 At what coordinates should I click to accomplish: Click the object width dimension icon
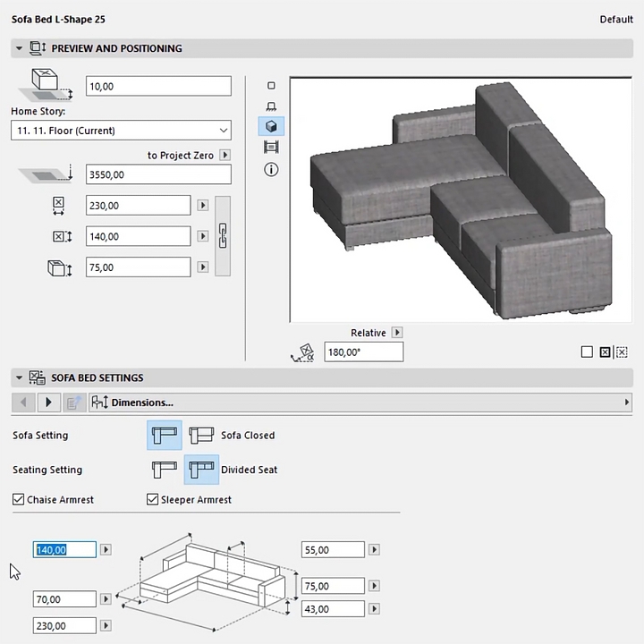tap(58, 206)
